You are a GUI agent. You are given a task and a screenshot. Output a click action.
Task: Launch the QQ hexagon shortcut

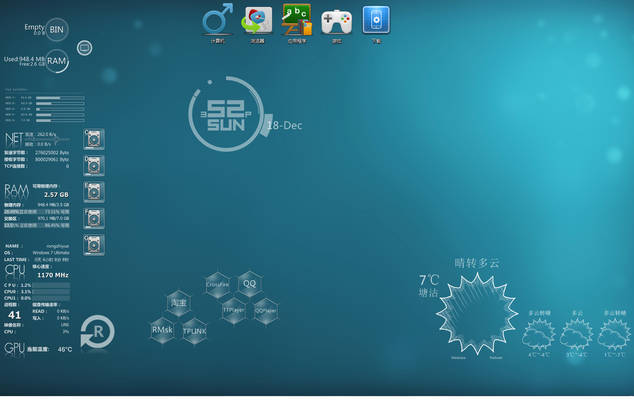click(249, 284)
